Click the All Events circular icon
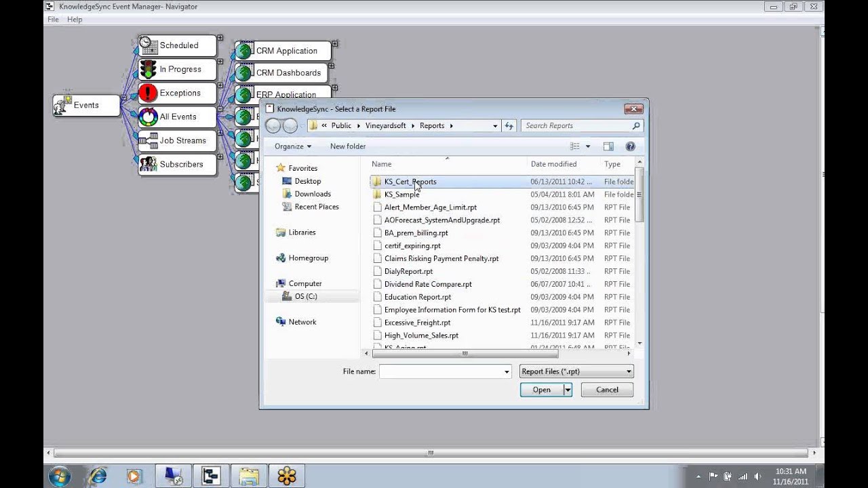Viewport: 868px width, 488px height. click(x=148, y=117)
